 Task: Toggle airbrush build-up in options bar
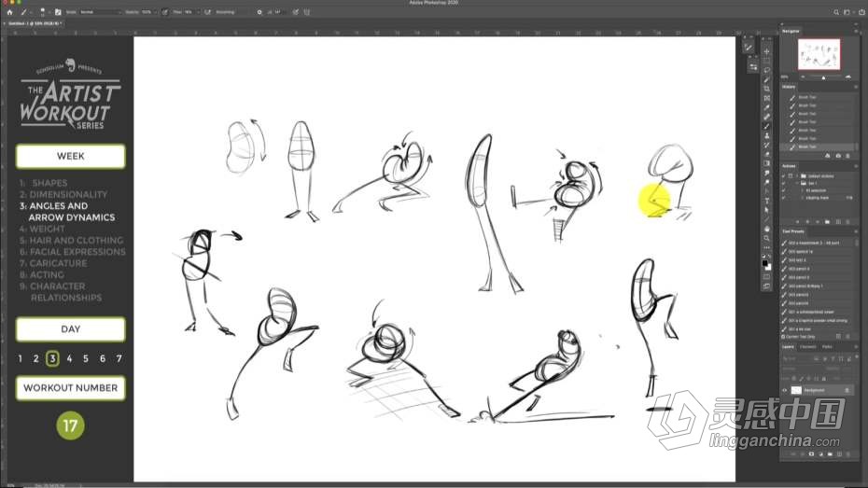pos(208,12)
